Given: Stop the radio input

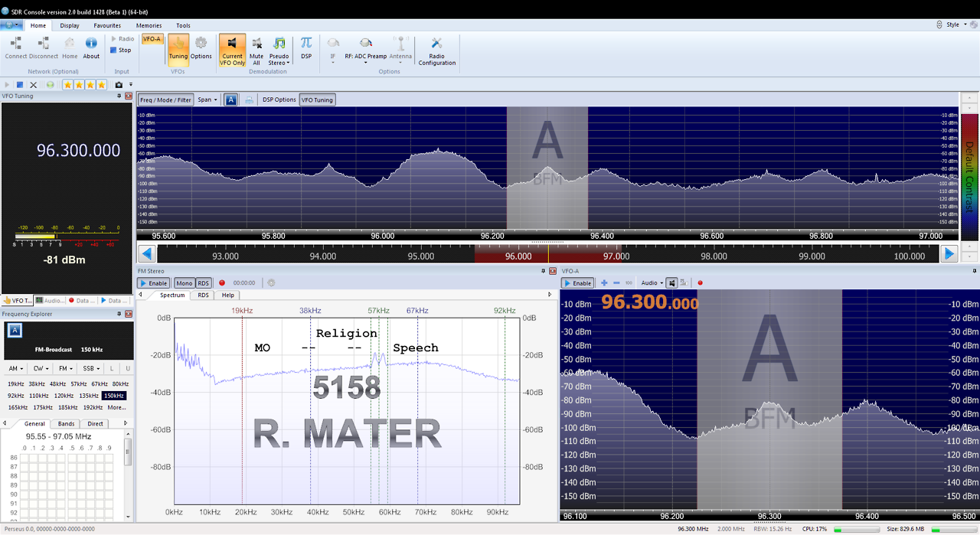Looking at the screenshot, I should [x=121, y=51].
